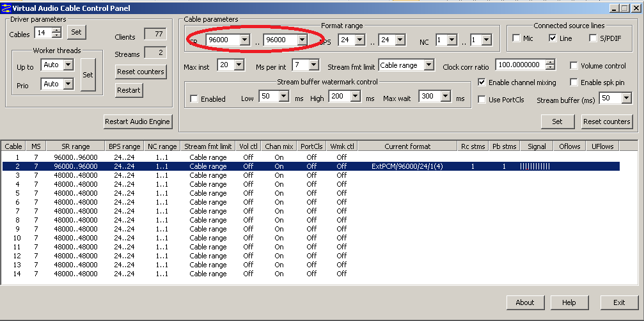
Task: Click Reset counters in Cable parameters
Action: (607, 121)
